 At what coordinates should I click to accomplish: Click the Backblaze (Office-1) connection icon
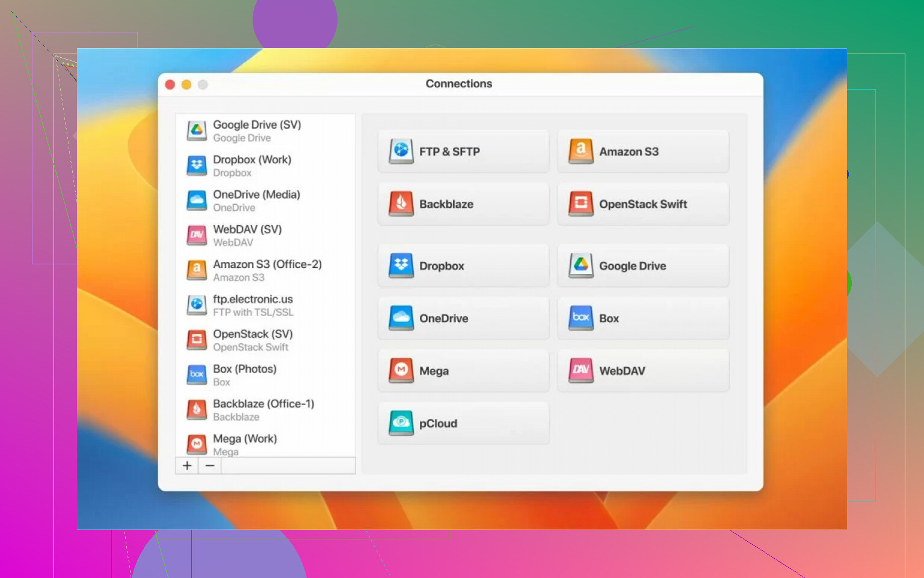point(197,410)
